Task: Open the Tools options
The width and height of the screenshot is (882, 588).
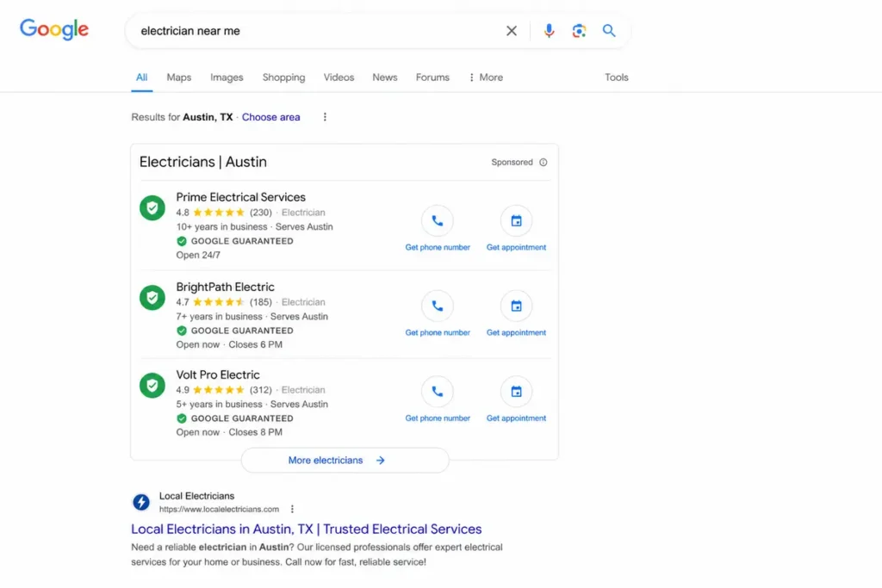Action: point(617,77)
